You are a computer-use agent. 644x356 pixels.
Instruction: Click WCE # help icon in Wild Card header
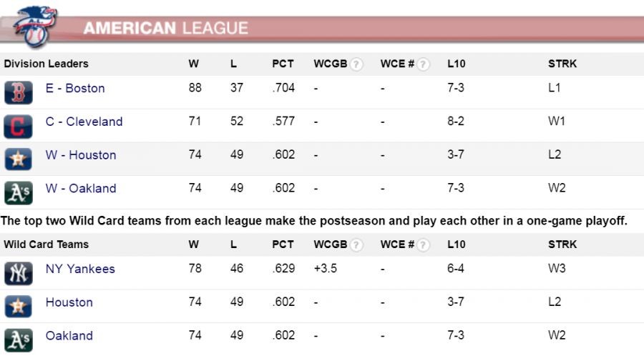pos(424,245)
